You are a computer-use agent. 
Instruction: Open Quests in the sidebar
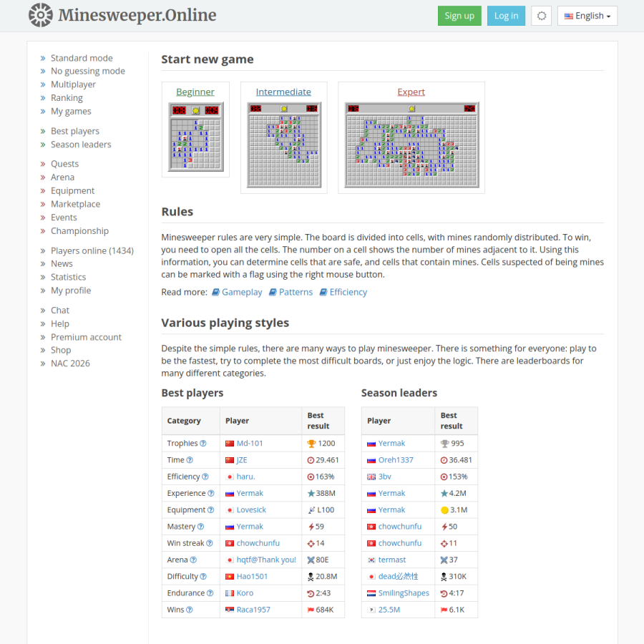point(64,163)
